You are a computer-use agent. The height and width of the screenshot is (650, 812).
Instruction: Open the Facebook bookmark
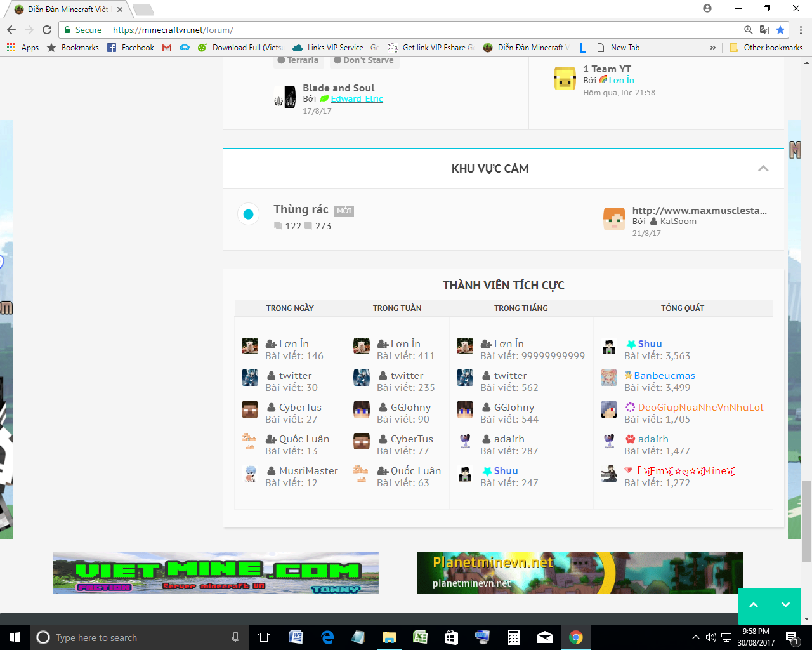131,48
